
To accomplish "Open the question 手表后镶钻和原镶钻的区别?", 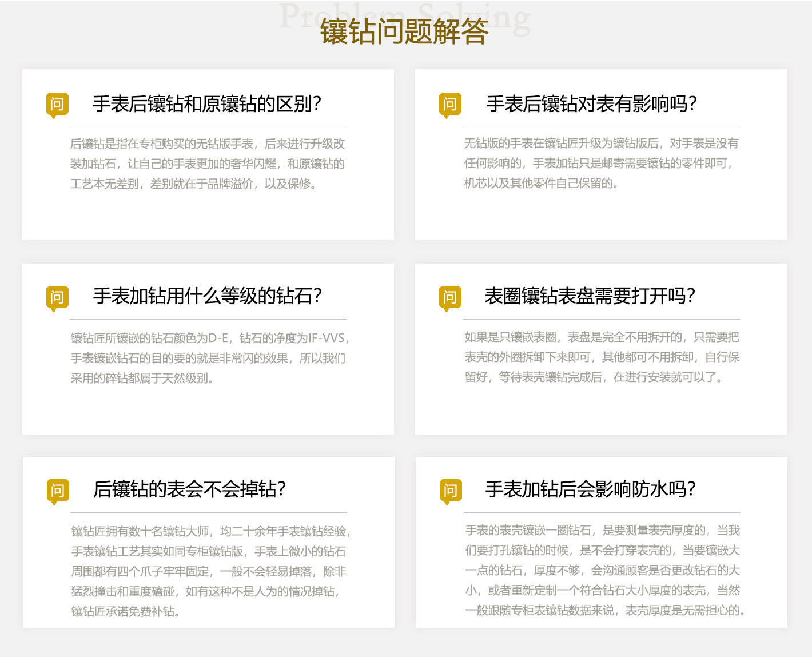I will (x=206, y=104).
